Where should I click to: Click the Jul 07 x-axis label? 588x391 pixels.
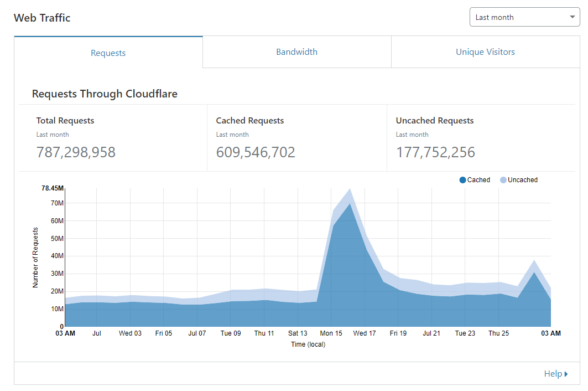point(197,333)
